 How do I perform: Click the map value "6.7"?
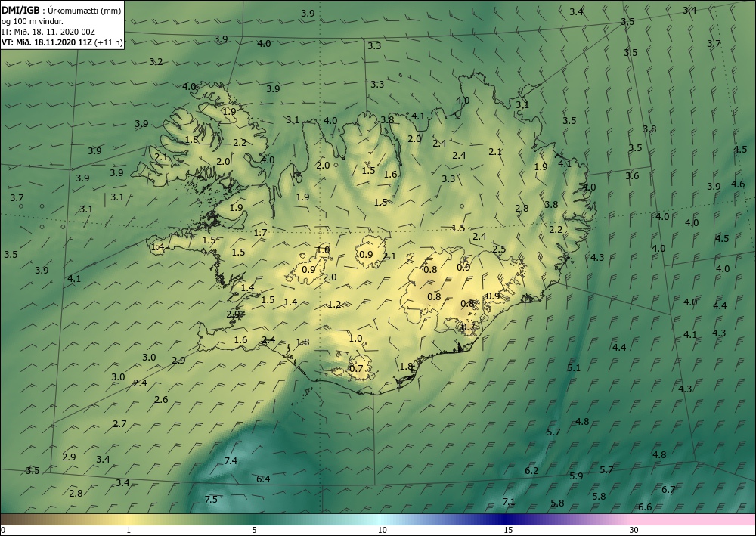668,490
